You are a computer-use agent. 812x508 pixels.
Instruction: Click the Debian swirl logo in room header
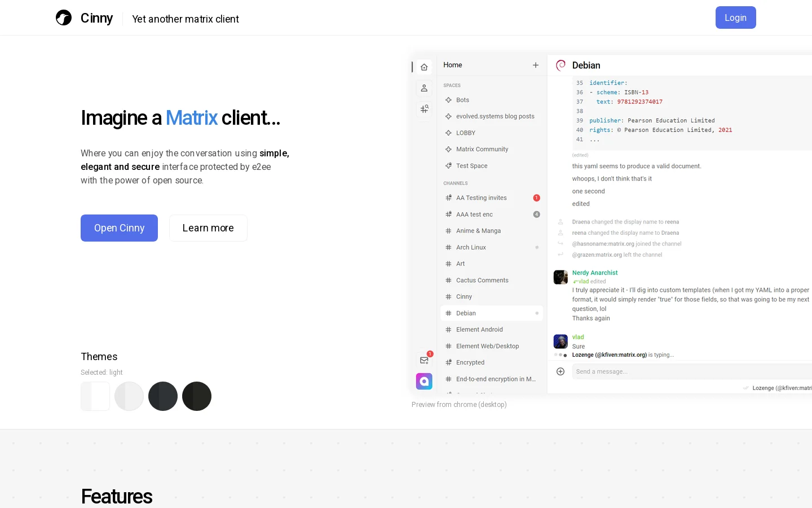(x=561, y=65)
